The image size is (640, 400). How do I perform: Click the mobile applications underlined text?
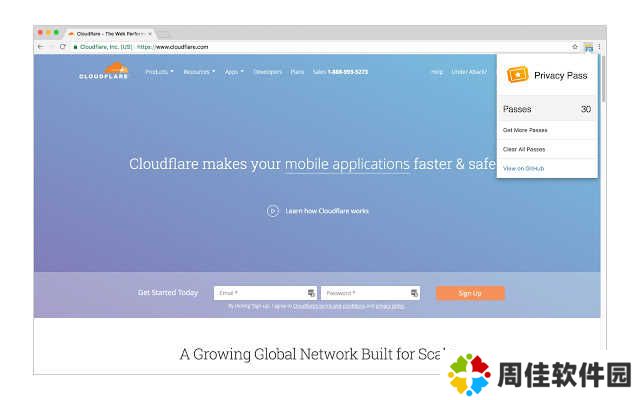click(x=347, y=164)
